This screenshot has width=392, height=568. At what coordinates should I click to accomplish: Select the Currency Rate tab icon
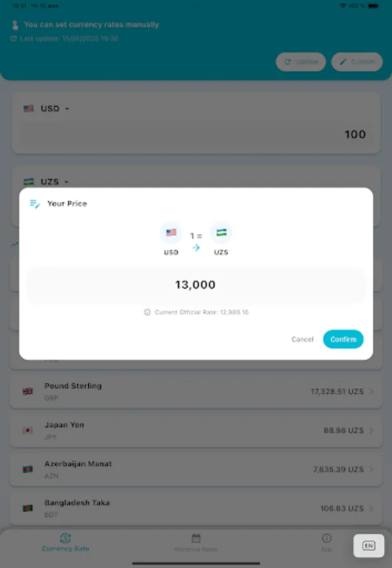coord(65,540)
